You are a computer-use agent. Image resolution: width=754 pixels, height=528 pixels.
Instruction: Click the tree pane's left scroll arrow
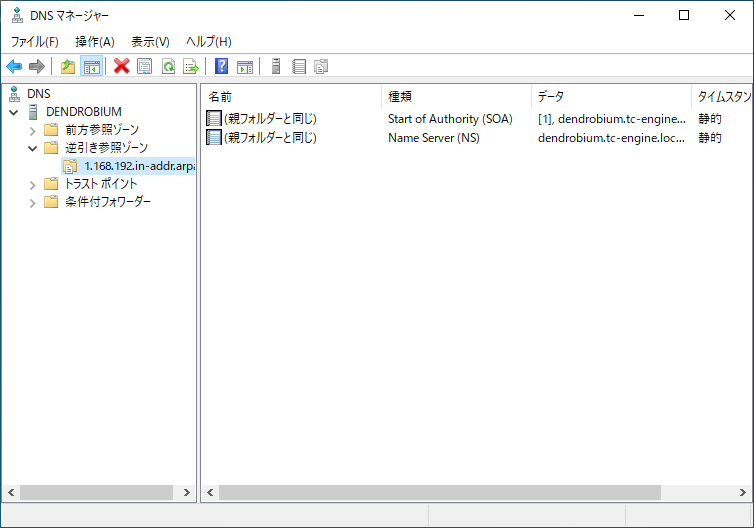12,492
